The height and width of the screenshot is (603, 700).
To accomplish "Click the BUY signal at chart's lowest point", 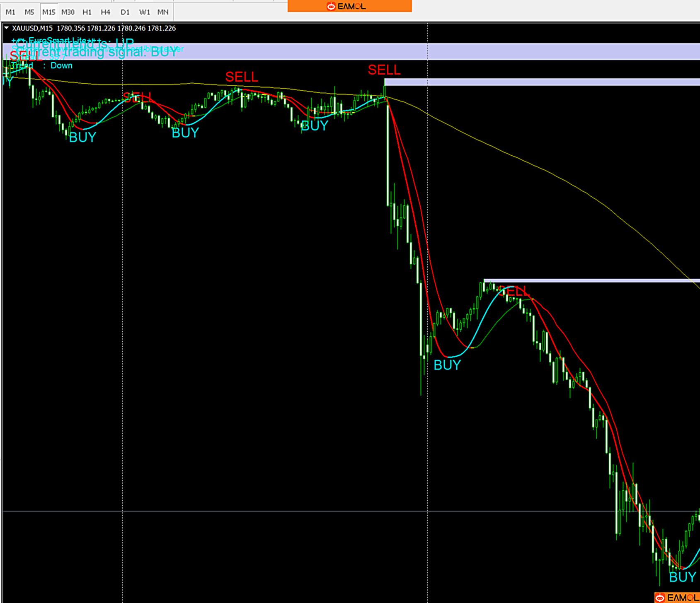I will pos(682,577).
